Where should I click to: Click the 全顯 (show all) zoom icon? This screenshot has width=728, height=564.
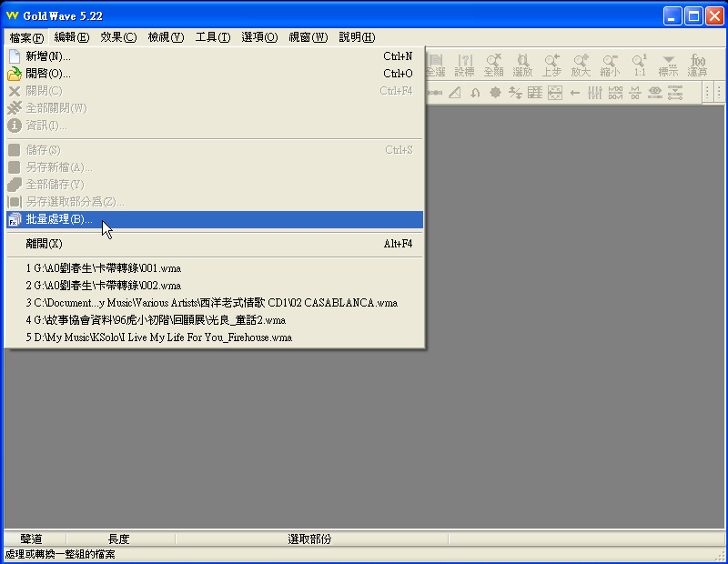[x=493, y=64]
